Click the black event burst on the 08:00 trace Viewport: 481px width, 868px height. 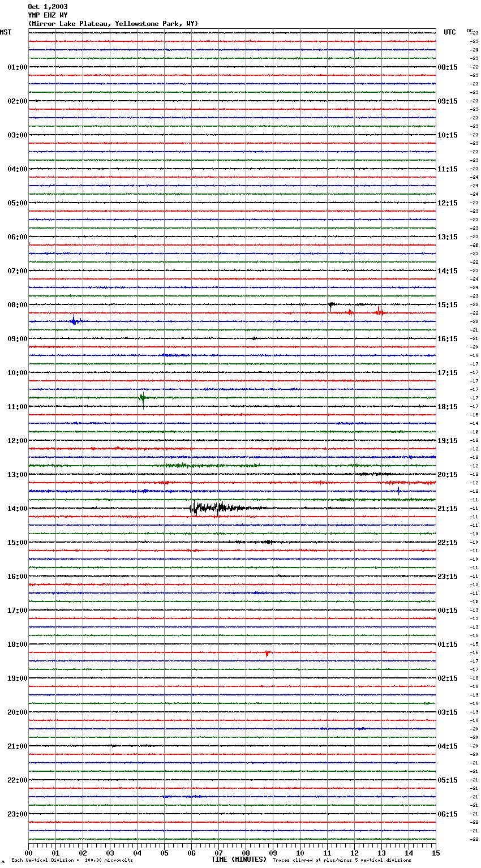332,306
